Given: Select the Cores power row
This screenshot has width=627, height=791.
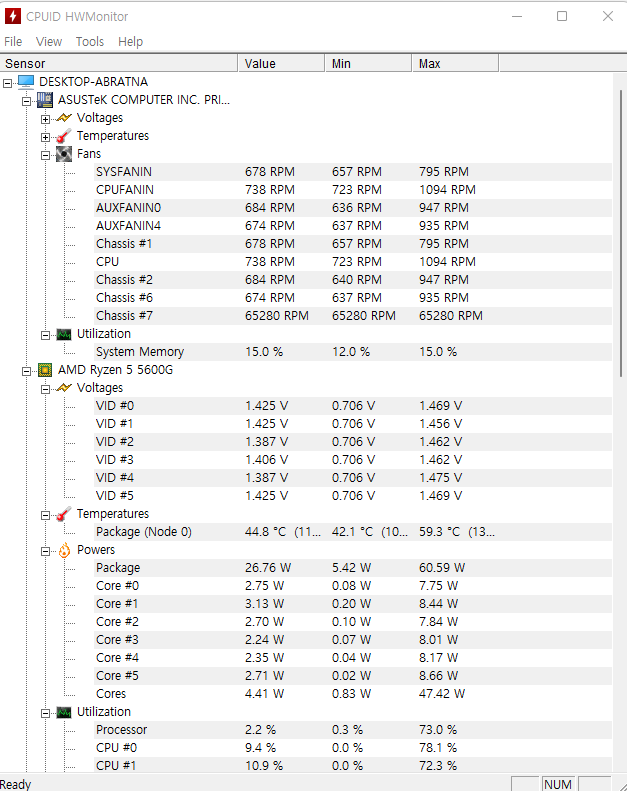Looking at the screenshot, I should tap(353, 694).
